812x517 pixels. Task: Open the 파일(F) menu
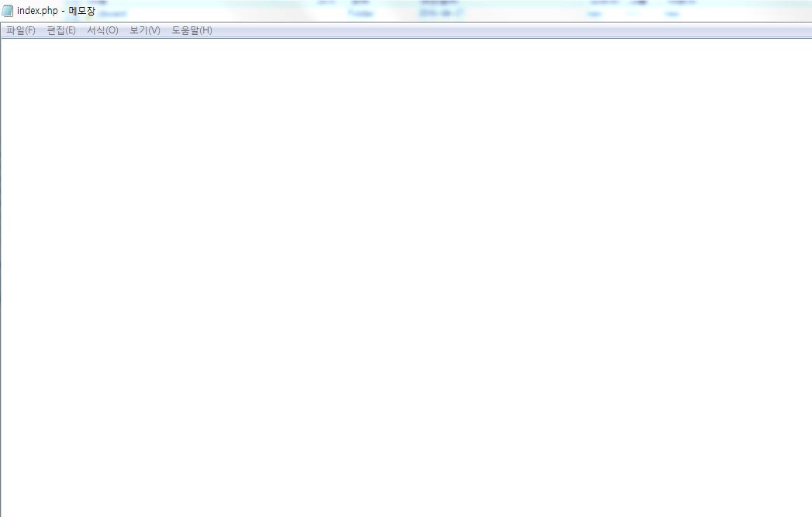coord(21,30)
